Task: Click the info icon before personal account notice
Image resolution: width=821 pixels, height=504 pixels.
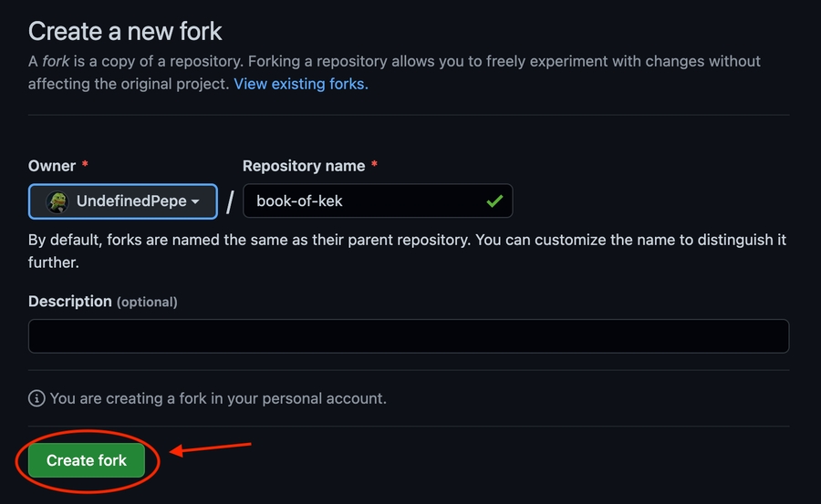Action: tap(36, 398)
